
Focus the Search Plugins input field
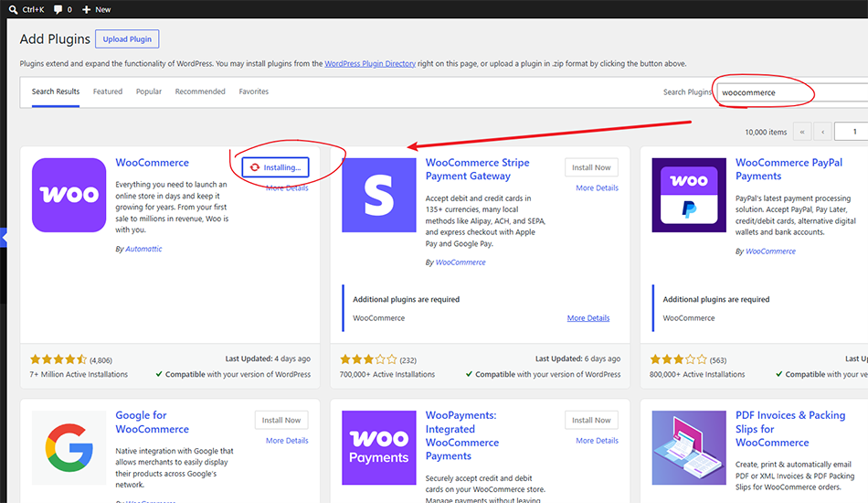tap(793, 92)
